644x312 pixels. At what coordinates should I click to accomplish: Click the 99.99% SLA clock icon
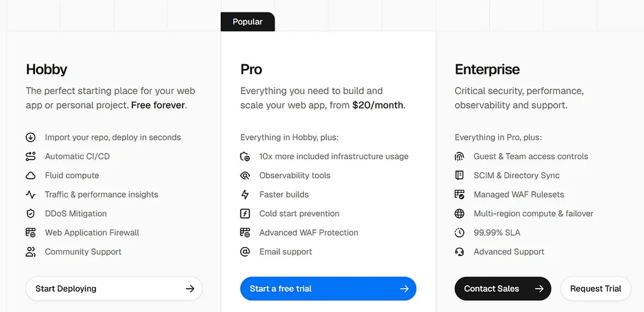459,232
